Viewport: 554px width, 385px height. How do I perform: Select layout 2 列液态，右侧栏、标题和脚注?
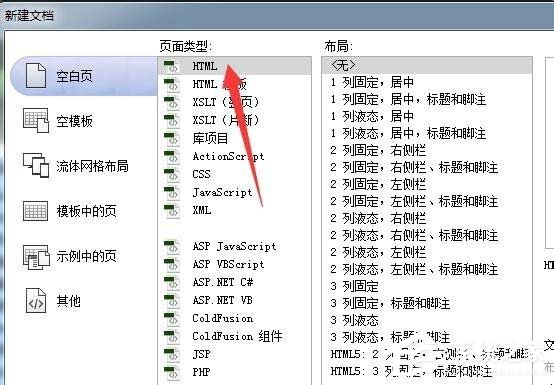point(414,235)
